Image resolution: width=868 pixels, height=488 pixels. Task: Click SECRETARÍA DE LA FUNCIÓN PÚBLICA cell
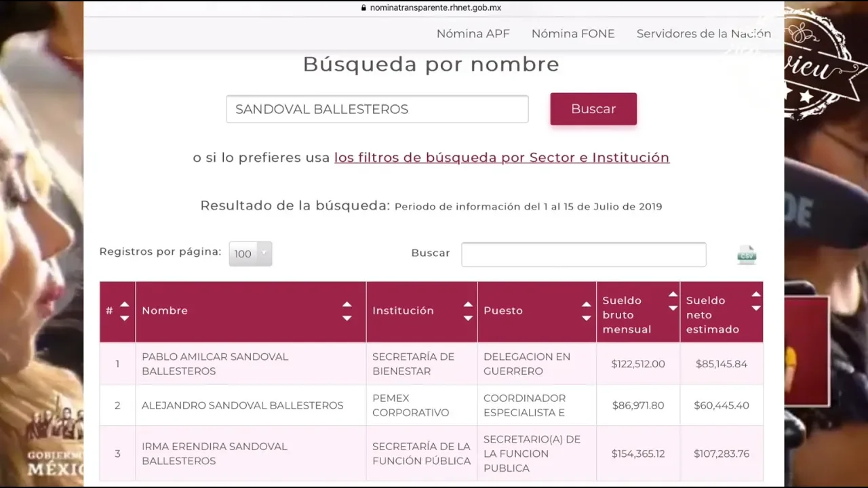click(x=421, y=453)
